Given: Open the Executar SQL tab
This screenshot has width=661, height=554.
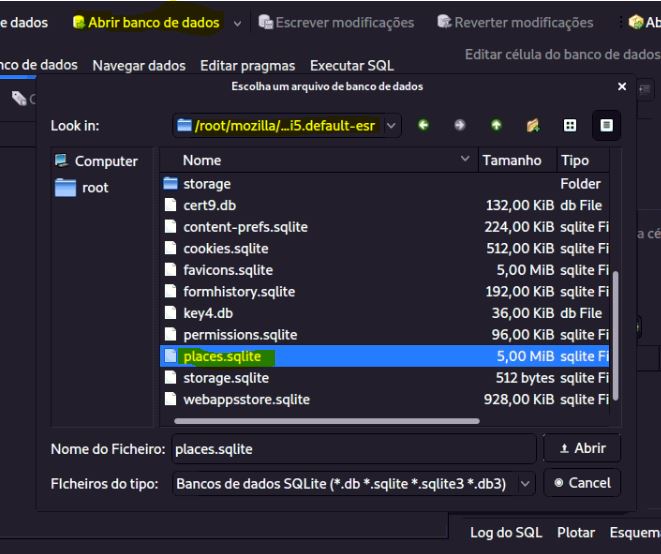Looking at the screenshot, I should (x=351, y=66).
